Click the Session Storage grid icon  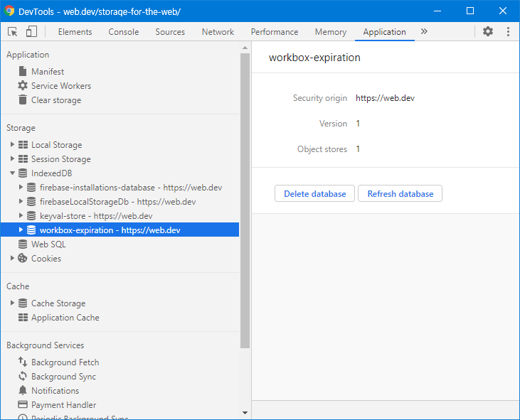point(23,159)
